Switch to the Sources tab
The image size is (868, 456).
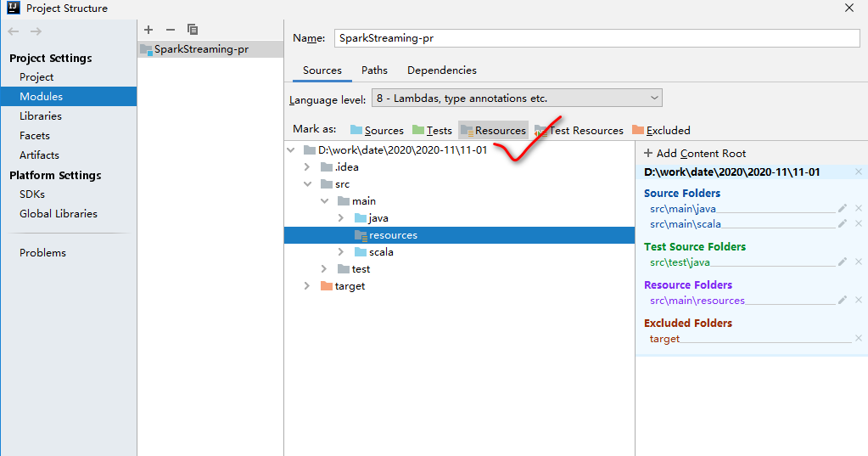[x=322, y=70]
